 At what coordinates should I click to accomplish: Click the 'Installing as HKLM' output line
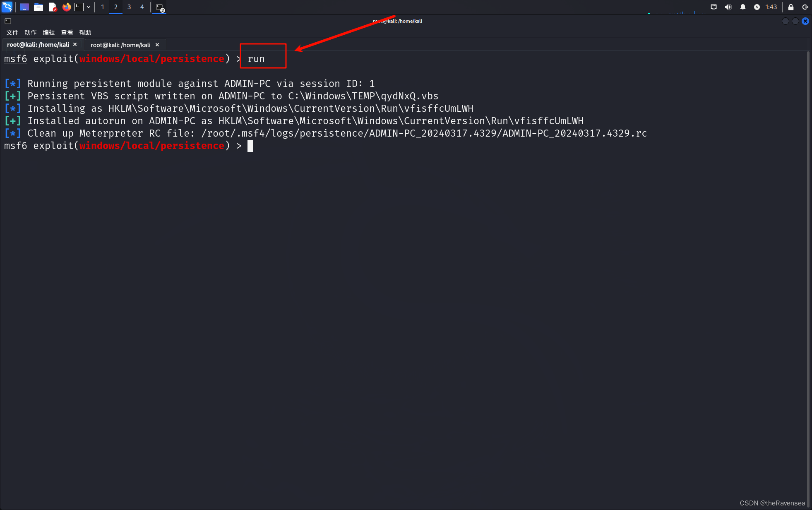tap(239, 108)
